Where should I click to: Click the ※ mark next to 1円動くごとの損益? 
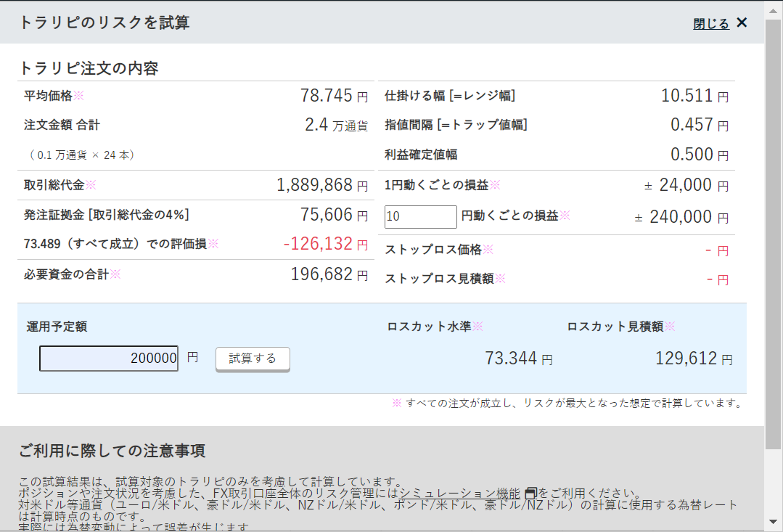click(x=495, y=185)
